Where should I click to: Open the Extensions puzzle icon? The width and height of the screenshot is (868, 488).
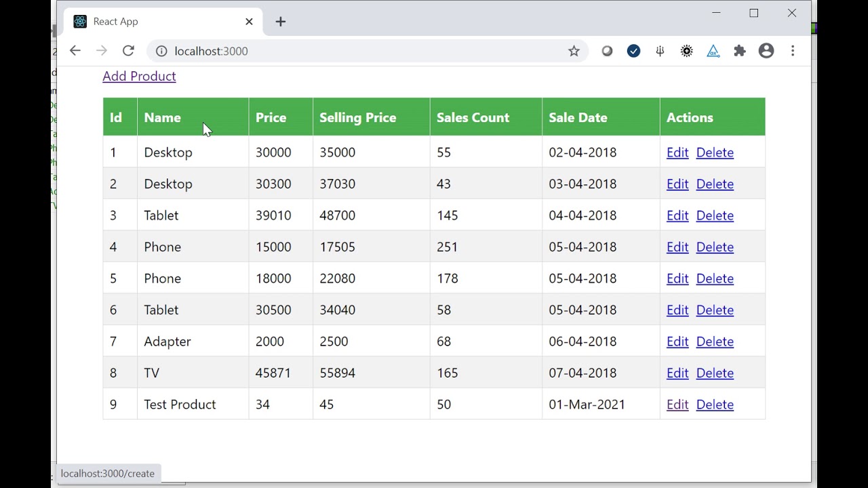(740, 51)
